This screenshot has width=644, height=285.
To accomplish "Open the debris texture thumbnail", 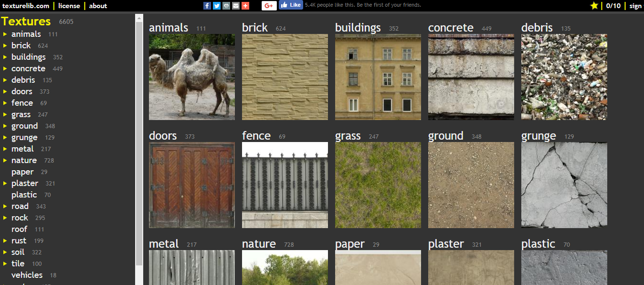I will 564,77.
